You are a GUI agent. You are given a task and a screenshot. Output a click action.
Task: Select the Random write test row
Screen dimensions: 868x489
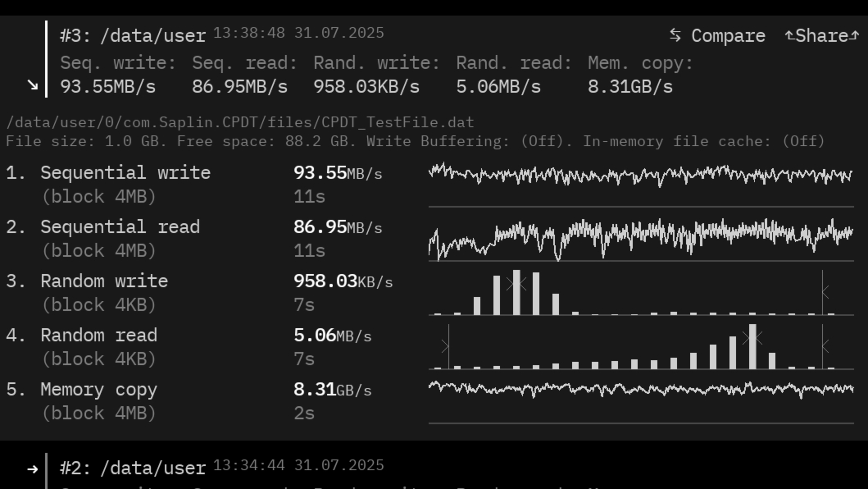[x=104, y=281]
